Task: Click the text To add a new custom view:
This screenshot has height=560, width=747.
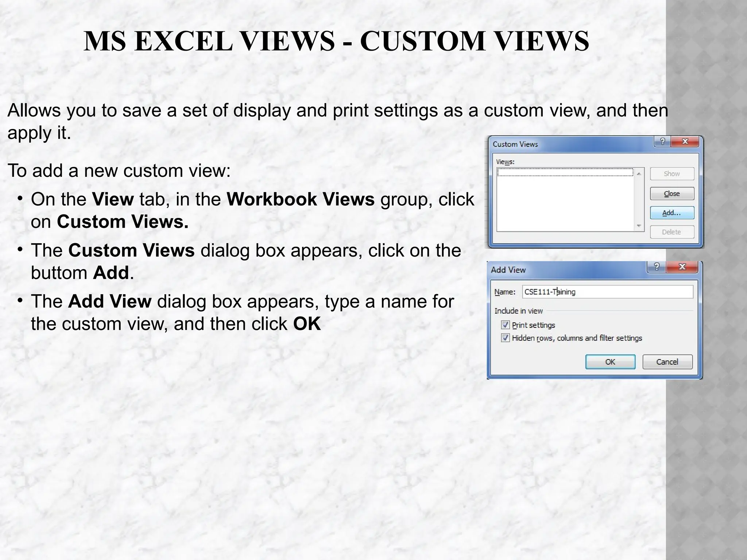Action: coord(119,171)
